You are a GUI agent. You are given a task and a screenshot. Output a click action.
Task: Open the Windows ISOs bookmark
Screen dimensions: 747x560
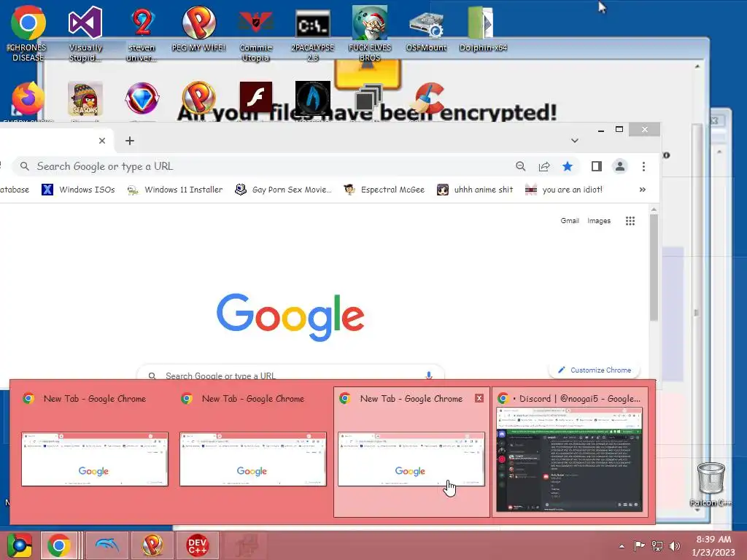pyautogui.click(x=79, y=190)
